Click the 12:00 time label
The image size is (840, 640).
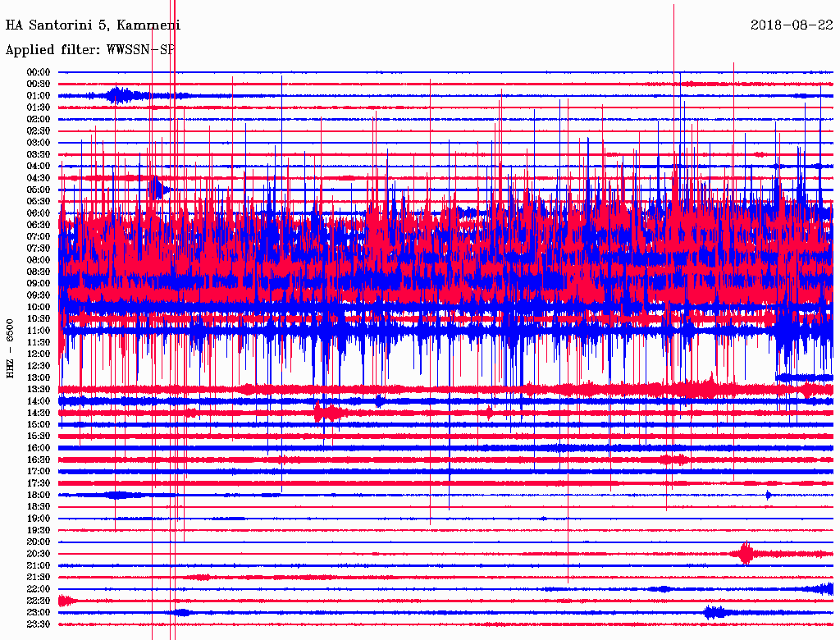[x=39, y=354]
